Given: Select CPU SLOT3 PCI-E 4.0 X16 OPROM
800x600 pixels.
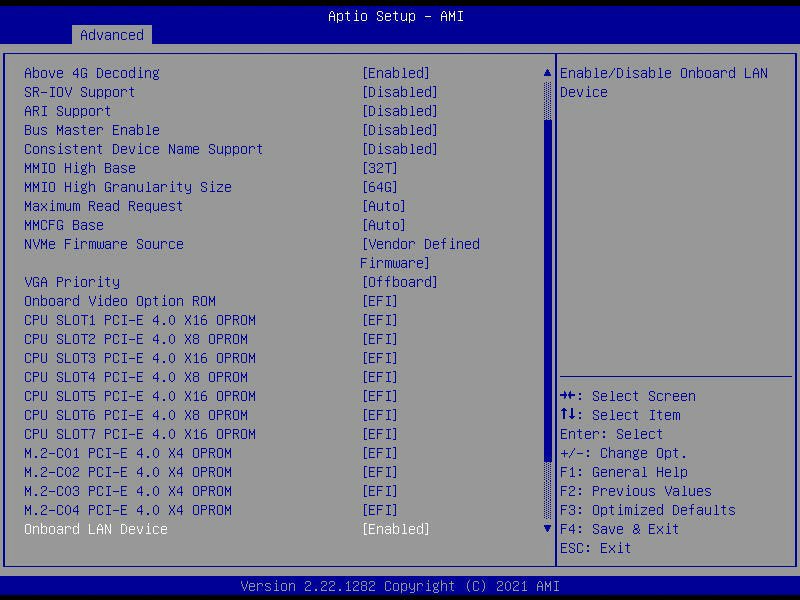Looking at the screenshot, I should pyautogui.click(x=140, y=358).
